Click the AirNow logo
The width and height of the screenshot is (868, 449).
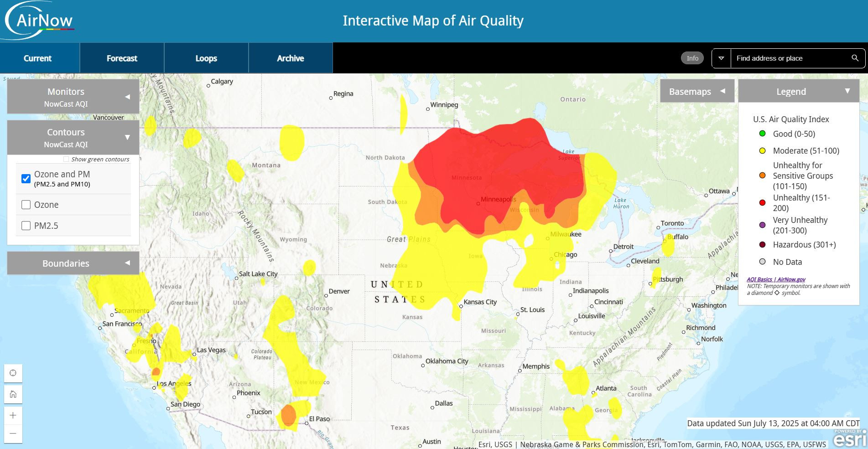click(40, 21)
